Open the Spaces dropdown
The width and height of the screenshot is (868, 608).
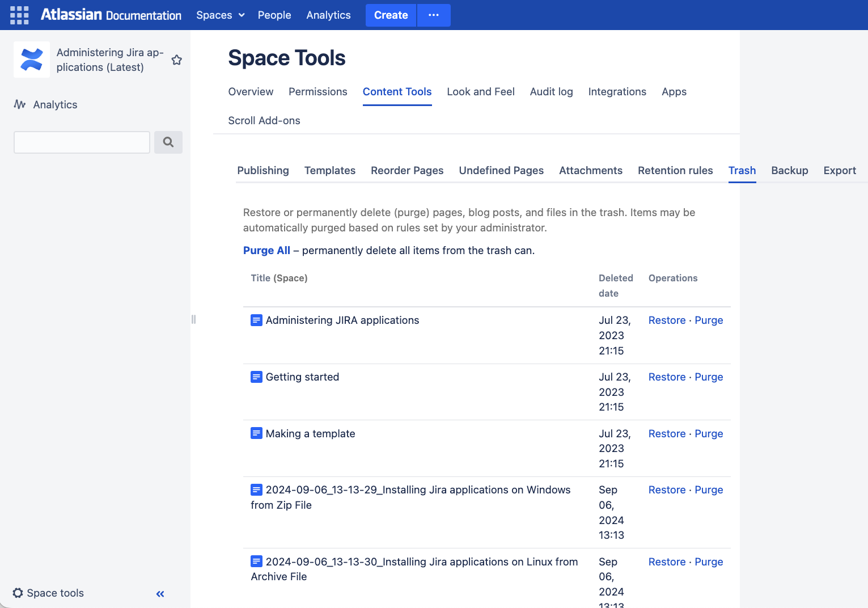[220, 15]
